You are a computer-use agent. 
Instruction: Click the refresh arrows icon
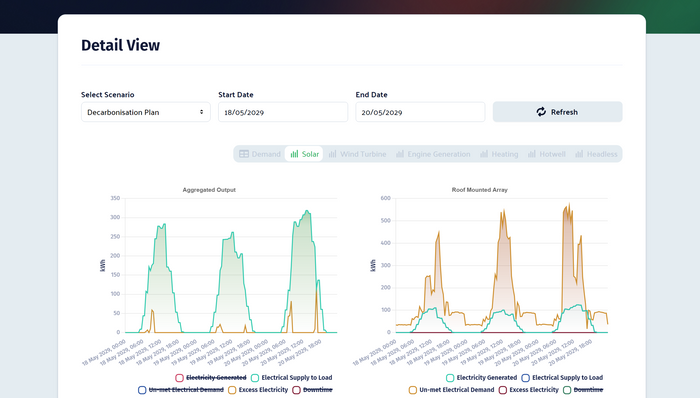pyautogui.click(x=541, y=112)
